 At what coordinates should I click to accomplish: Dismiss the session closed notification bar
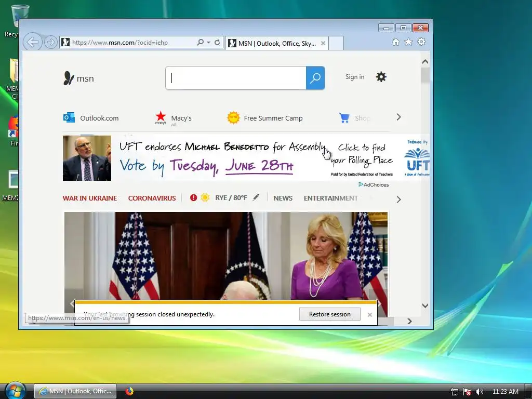tap(370, 315)
